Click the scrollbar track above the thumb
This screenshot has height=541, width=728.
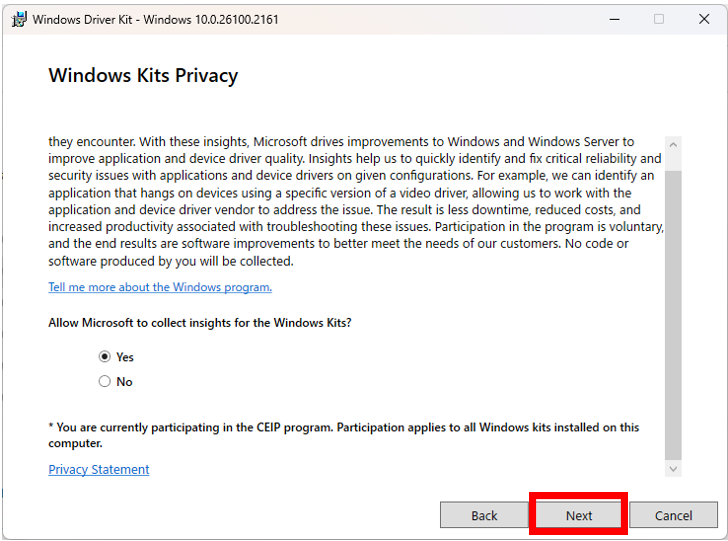pyautogui.click(x=673, y=162)
